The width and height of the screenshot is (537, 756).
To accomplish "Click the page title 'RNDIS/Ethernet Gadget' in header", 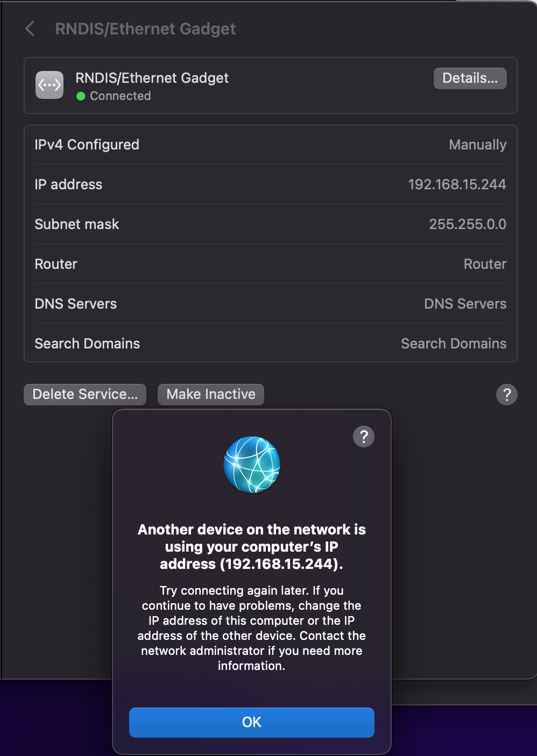I will coord(145,29).
